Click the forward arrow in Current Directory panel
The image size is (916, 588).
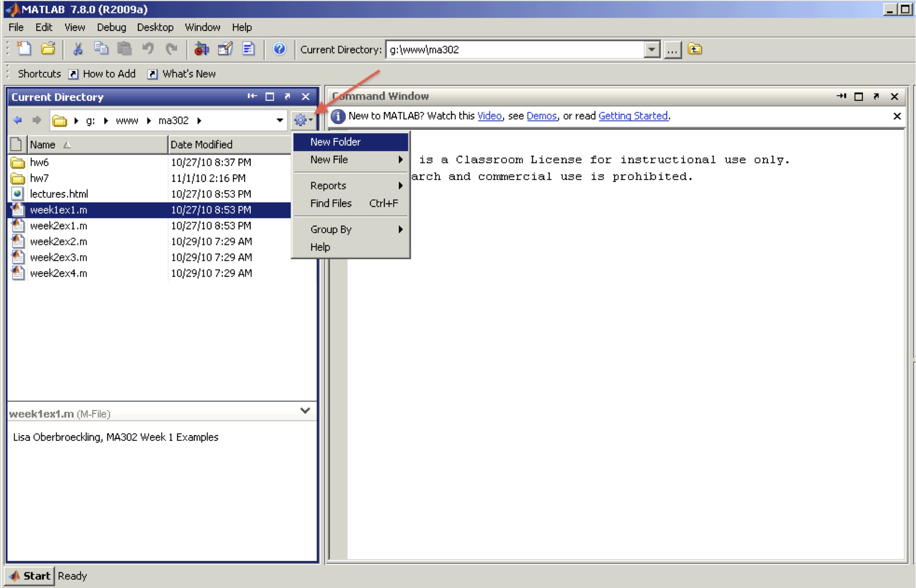(x=37, y=120)
